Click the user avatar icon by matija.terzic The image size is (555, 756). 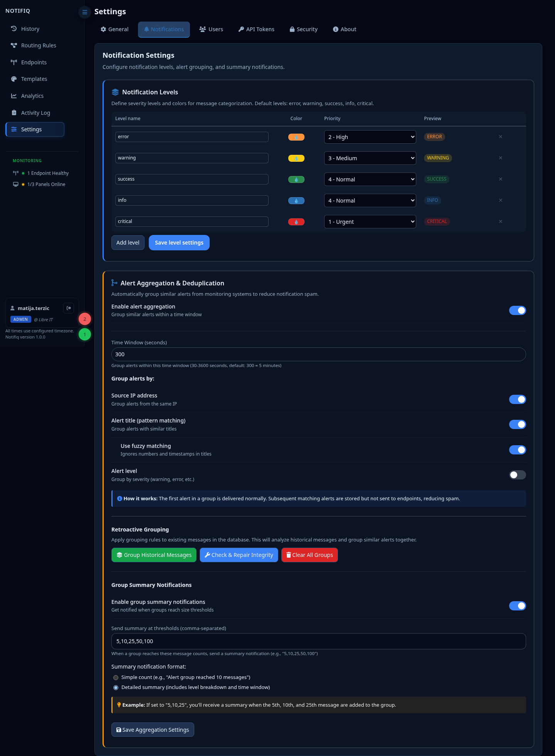tap(12, 308)
